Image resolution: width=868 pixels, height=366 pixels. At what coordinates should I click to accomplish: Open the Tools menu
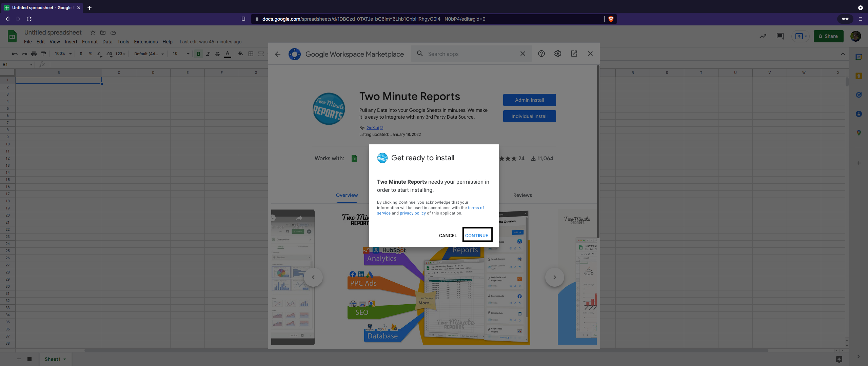[123, 42]
